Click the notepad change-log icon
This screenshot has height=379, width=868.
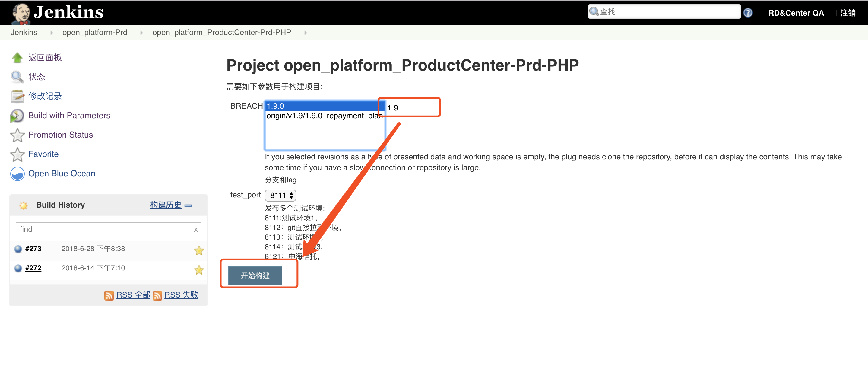tap(17, 96)
